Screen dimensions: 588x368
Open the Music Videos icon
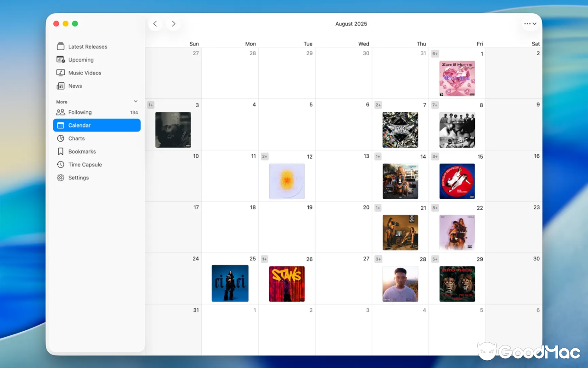[x=60, y=73]
